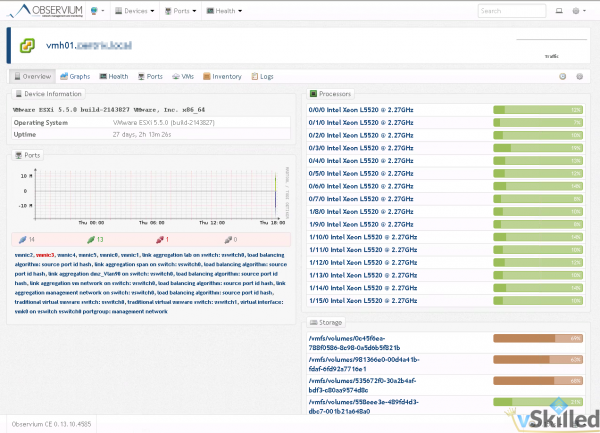Click the usage bar for volume 981366e0

pyautogui.click(x=538, y=359)
